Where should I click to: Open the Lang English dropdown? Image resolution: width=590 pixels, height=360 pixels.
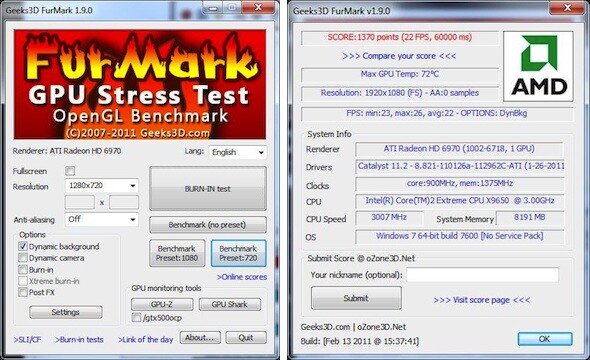(x=238, y=152)
